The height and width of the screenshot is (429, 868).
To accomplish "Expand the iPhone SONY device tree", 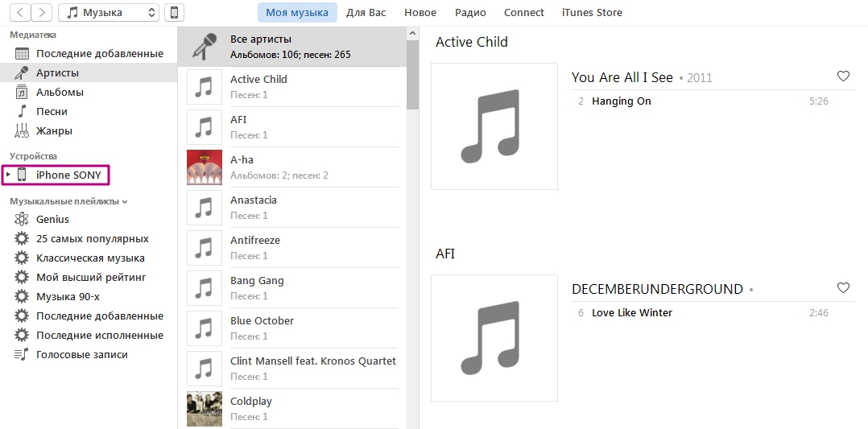I will click(x=8, y=175).
